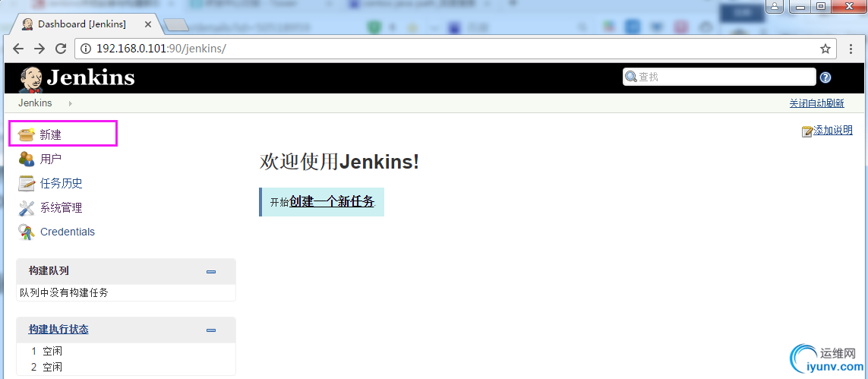Screen dimensions: 868x379
Task: Collapse the 构建执行状态 panel
Action: (211, 330)
